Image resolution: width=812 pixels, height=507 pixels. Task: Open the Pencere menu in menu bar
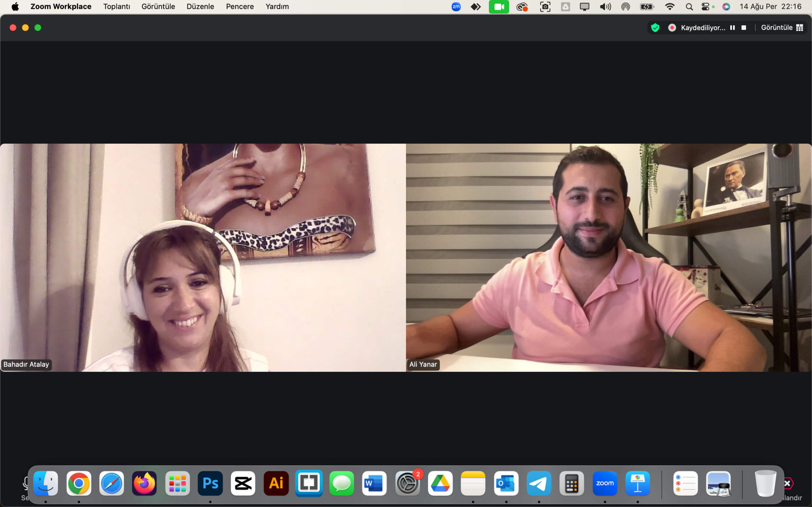[239, 6]
